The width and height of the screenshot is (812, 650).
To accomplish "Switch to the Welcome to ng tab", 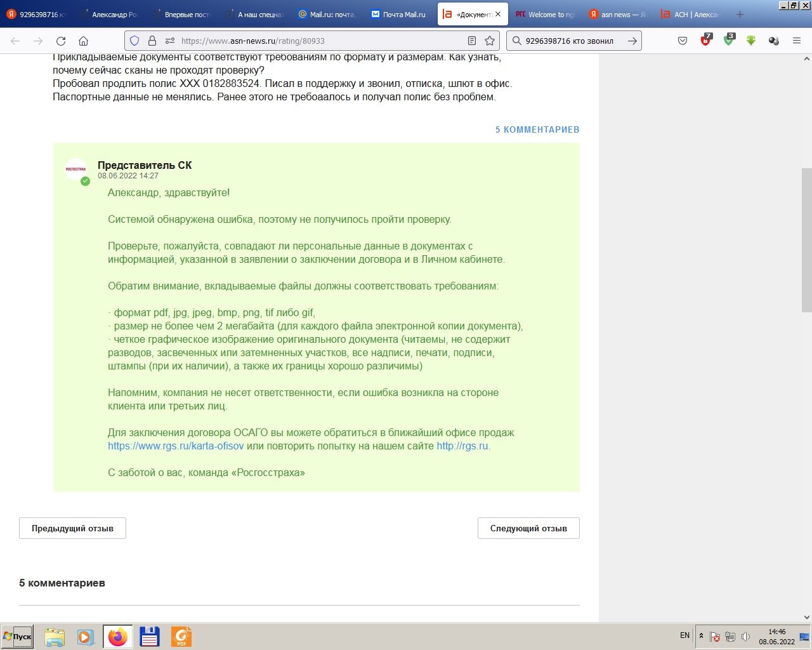I will point(546,14).
